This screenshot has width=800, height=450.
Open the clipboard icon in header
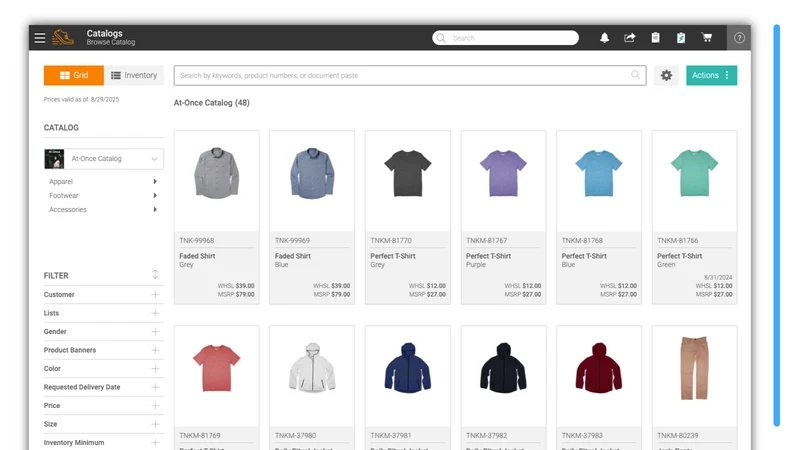[x=656, y=38]
